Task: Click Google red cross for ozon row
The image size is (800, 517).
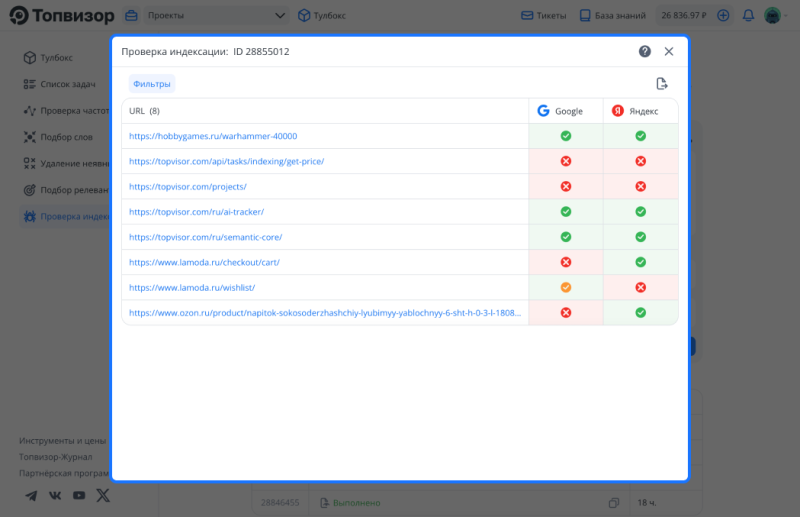Action: coord(566,313)
